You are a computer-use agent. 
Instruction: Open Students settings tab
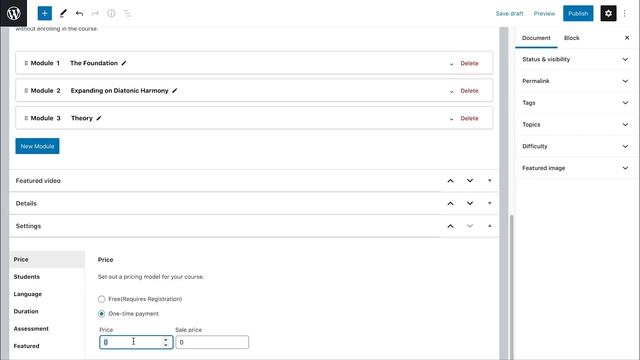47,277
